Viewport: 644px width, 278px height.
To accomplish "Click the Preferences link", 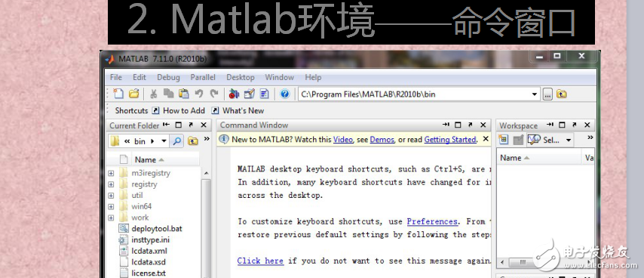I will pos(432,221).
